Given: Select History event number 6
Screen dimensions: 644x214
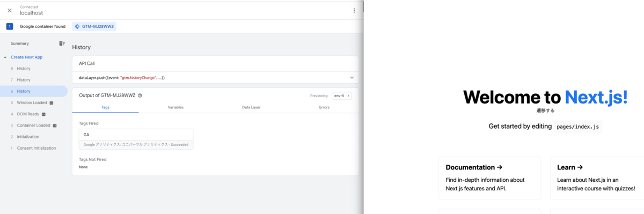Looking at the screenshot, I should point(34,91).
